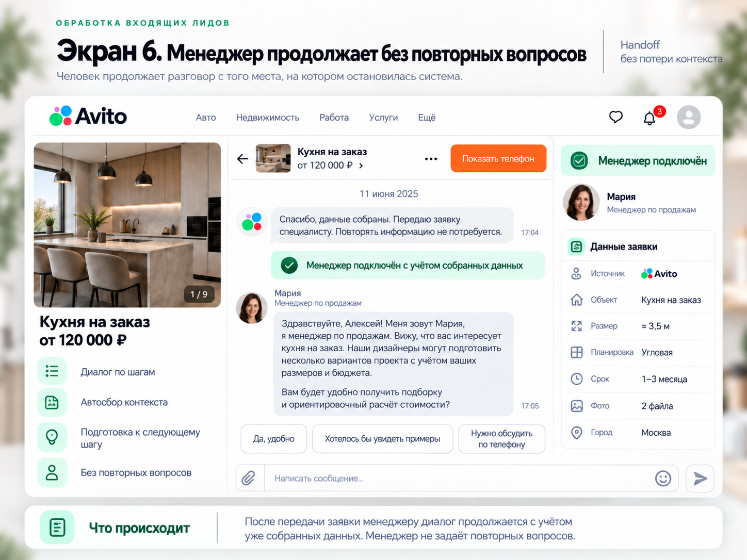Click the list icon beside "Диалог по шагам"
747x560 pixels.
(x=52, y=371)
